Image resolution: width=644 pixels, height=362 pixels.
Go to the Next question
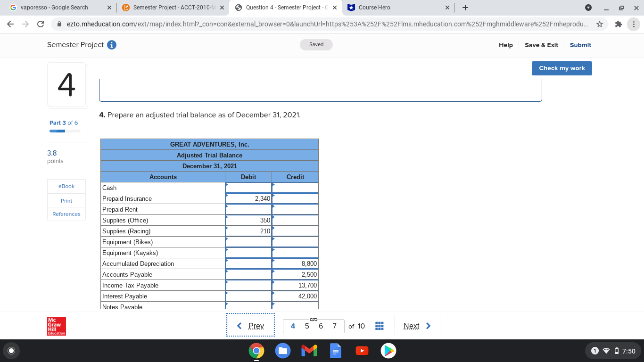coord(417,326)
